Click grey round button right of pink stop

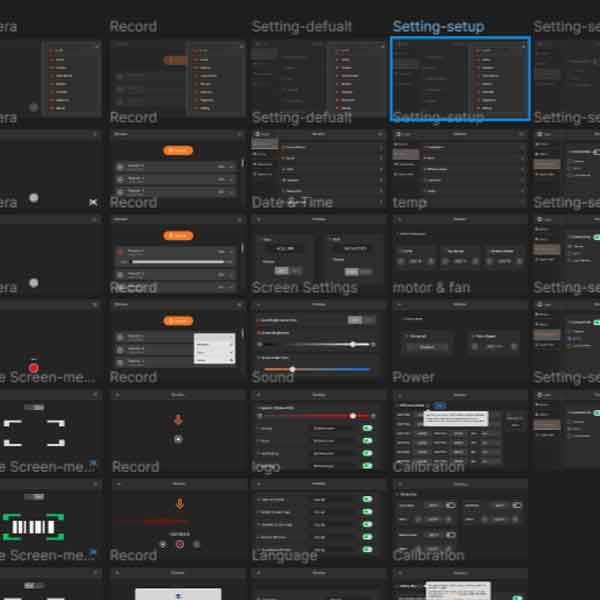click(196, 544)
